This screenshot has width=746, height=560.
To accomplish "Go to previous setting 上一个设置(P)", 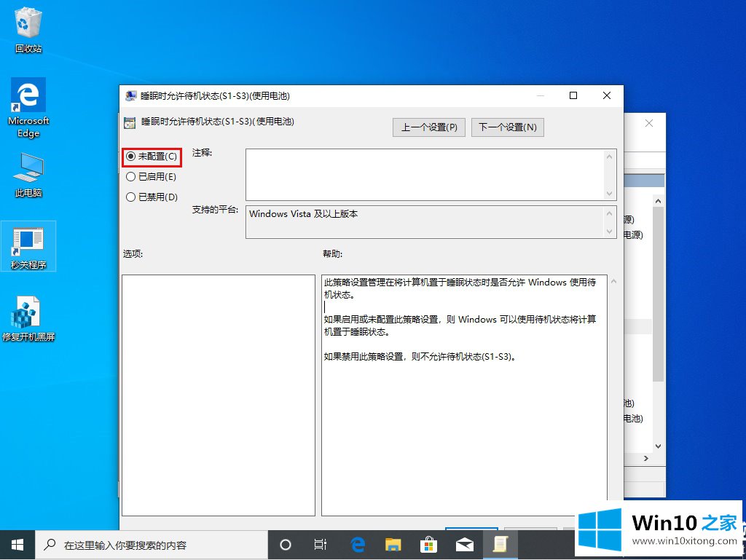I will tap(428, 127).
